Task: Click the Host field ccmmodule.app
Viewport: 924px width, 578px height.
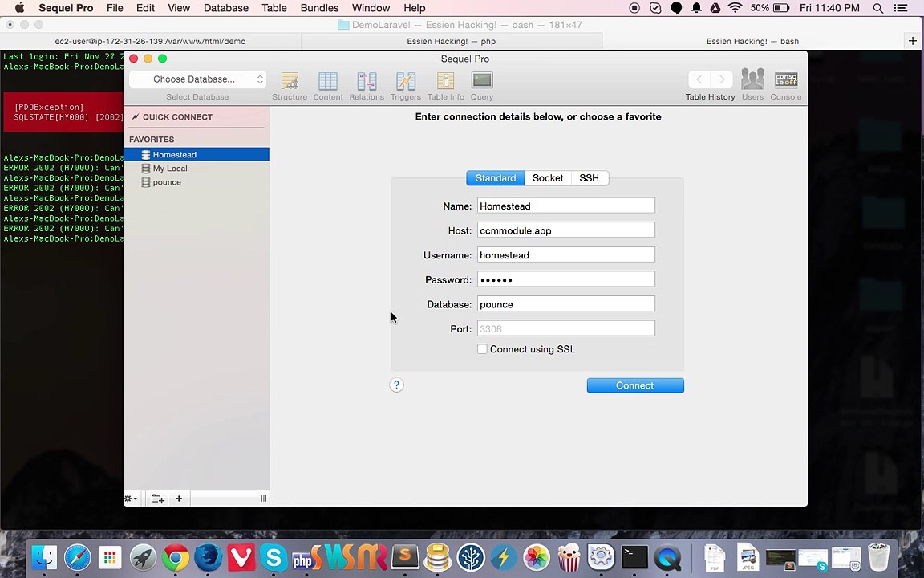Action: click(x=565, y=230)
